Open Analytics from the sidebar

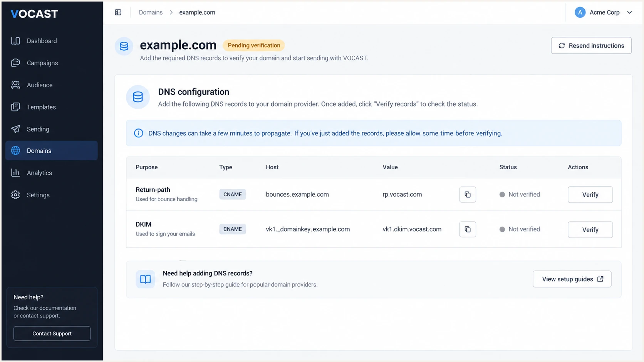point(51,173)
